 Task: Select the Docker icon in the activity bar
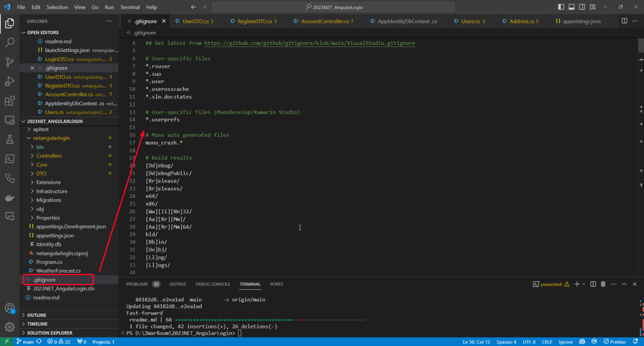pyautogui.click(x=10, y=197)
